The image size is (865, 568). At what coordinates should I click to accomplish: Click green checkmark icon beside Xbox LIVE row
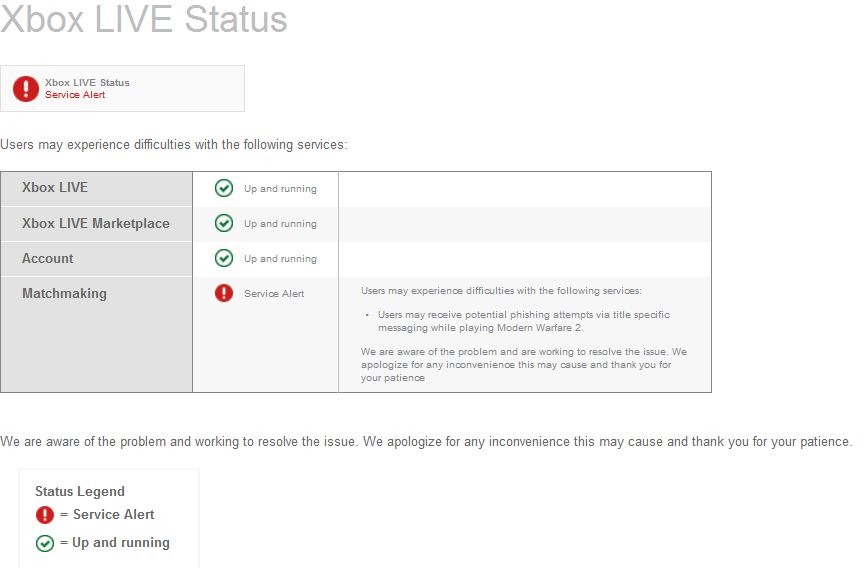click(224, 188)
